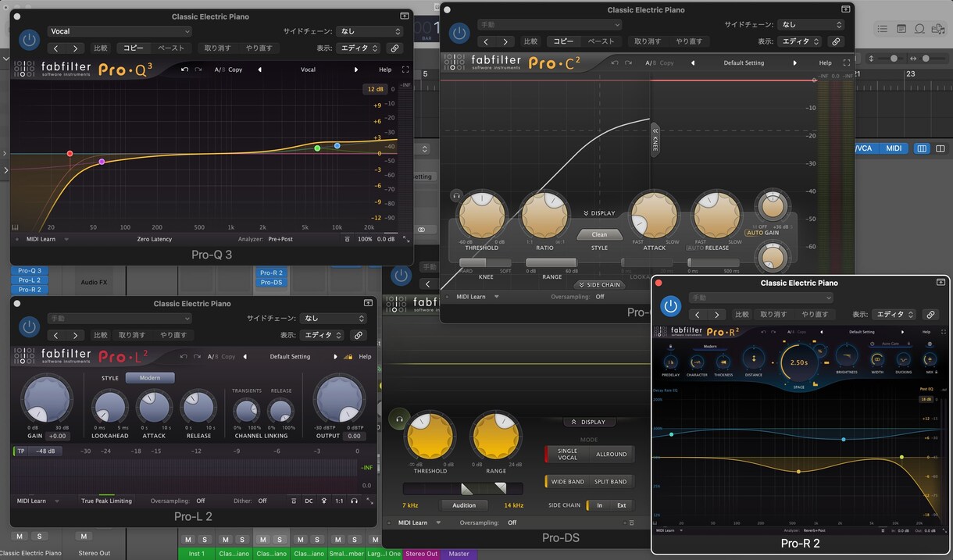This screenshot has height=560, width=953.
Task: Select SINGLE VOCAL mode in Pro-DS
Action: (568, 454)
